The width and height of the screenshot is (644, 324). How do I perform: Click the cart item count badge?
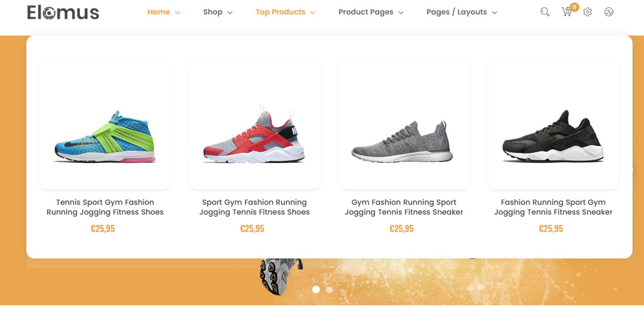(x=574, y=7)
